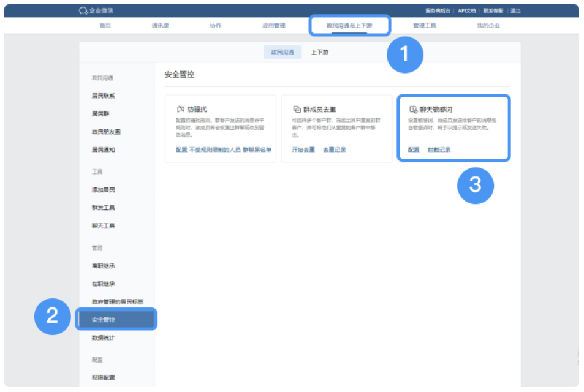Select 聊天工具 in the sidebar
584x392 pixels.
[x=103, y=225]
